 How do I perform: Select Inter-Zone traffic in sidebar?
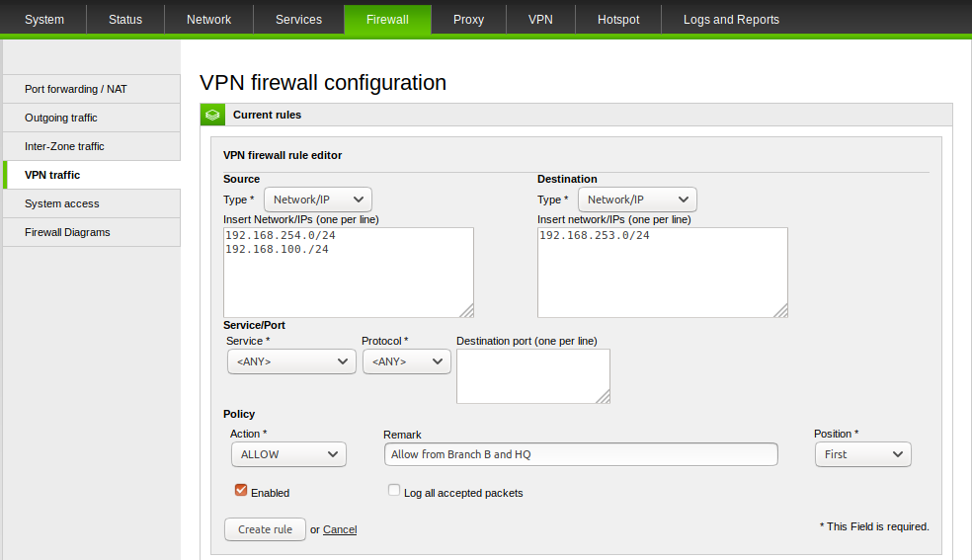[64, 146]
